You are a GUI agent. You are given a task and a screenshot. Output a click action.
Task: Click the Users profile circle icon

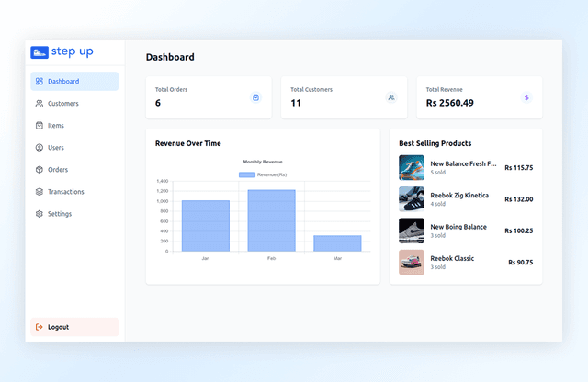[x=39, y=148]
